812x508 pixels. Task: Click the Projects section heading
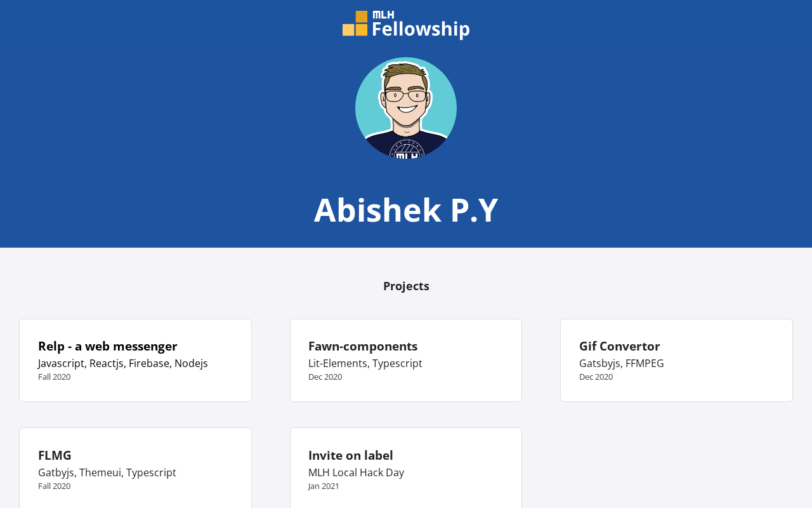pos(406,286)
